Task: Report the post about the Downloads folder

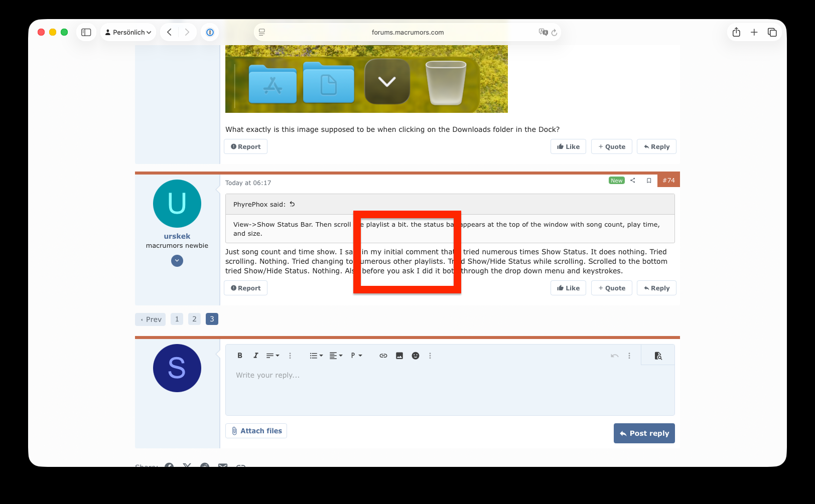Action: click(245, 146)
